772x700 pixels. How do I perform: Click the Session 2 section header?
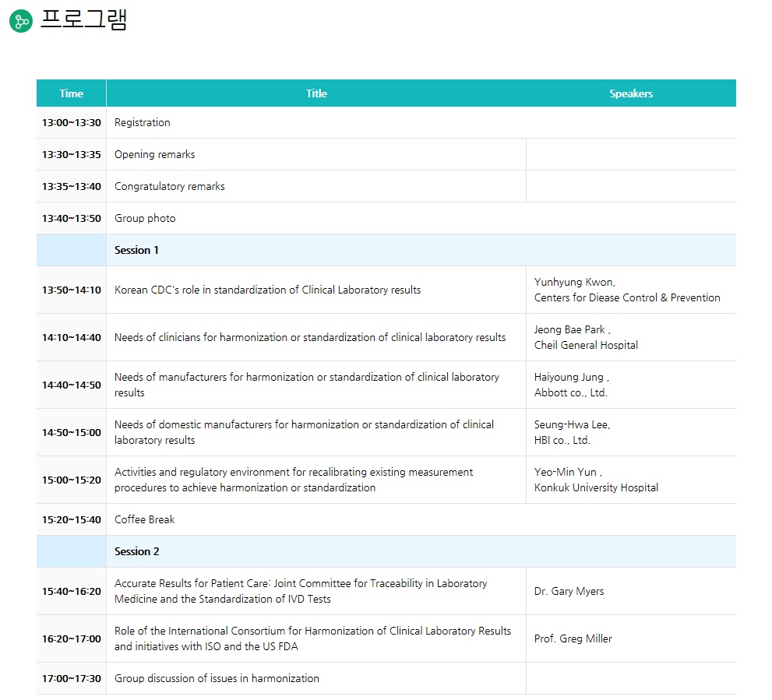tap(137, 552)
